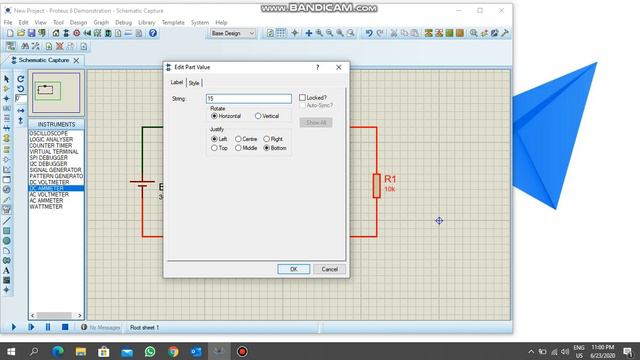
Task: Click the String input field
Action: (249, 98)
